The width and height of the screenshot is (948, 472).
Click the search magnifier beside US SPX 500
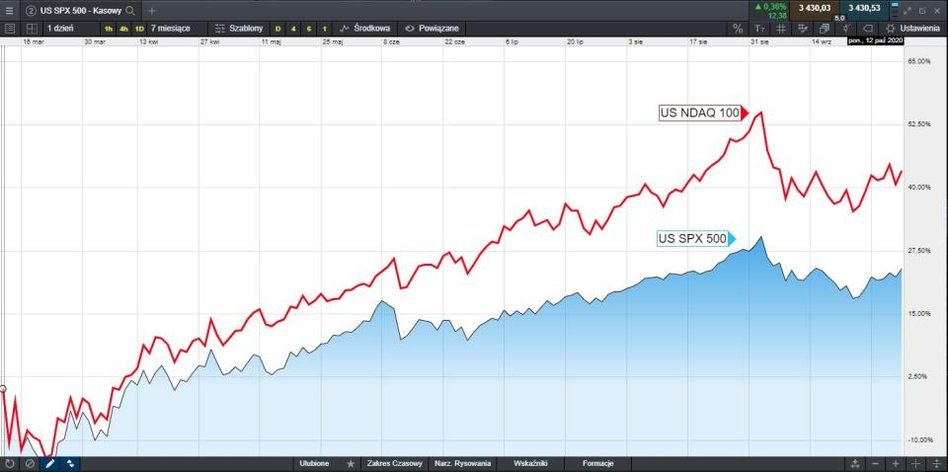[130, 9]
